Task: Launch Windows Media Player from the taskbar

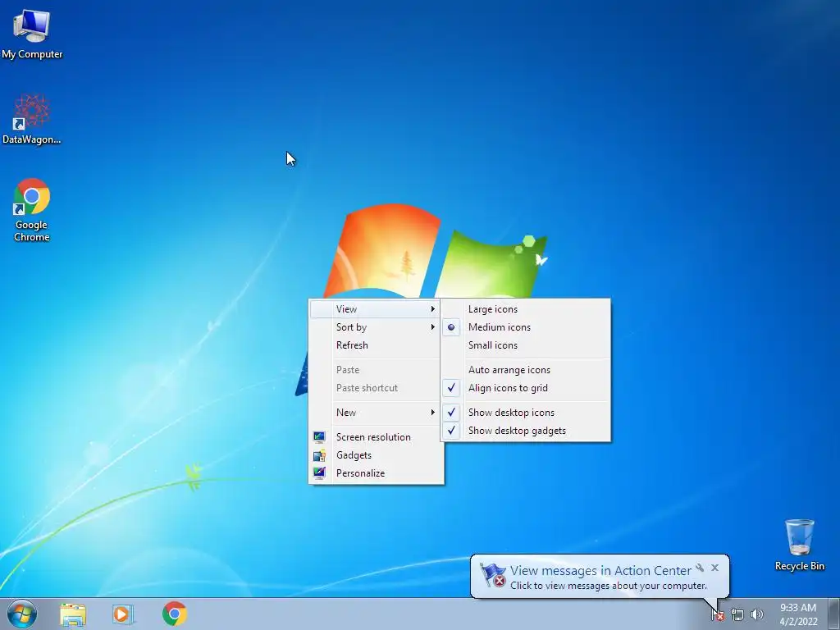Action: click(x=122, y=614)
